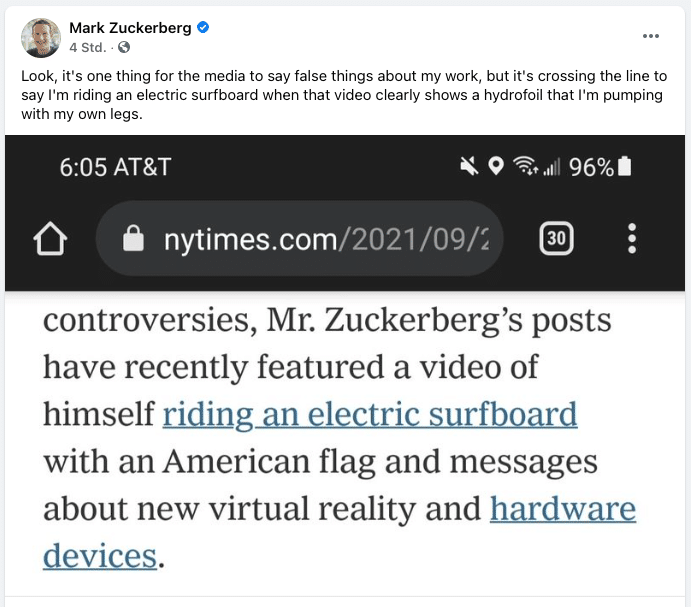Open the 'hardware devices' link
The image size is (691, 607).
(562, 509)
